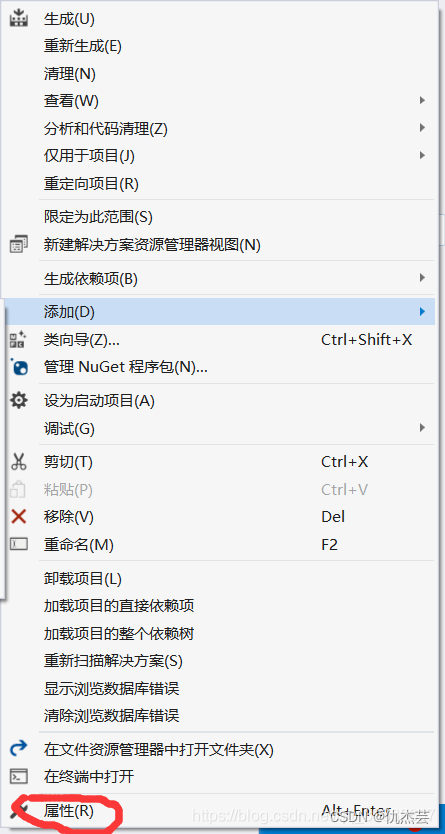
Task: Expand the 生成依赖项(B) submenu arrow
Action: coord(422,278)
